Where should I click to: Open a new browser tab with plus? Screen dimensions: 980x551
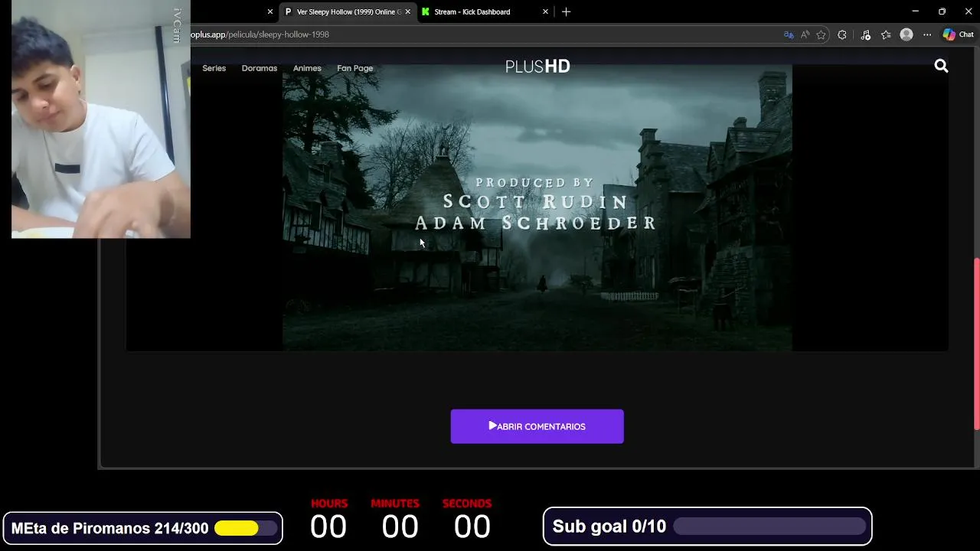point(566,11)
